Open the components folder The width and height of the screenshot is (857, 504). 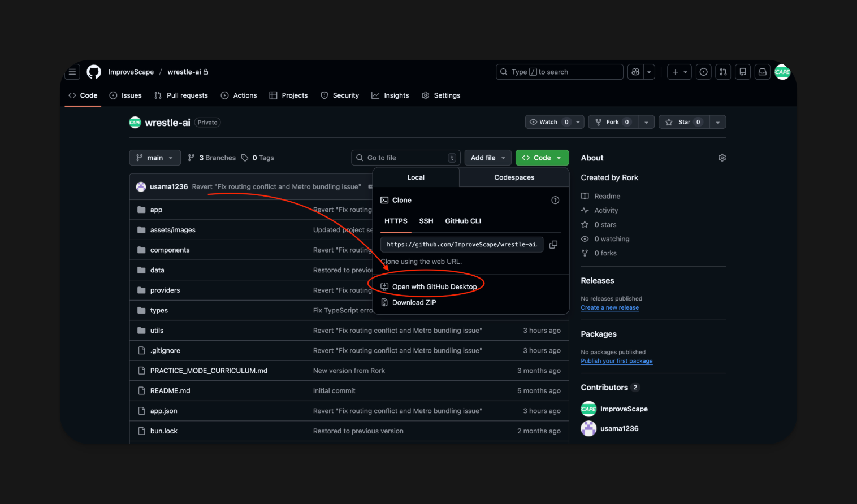coord(170,250)
